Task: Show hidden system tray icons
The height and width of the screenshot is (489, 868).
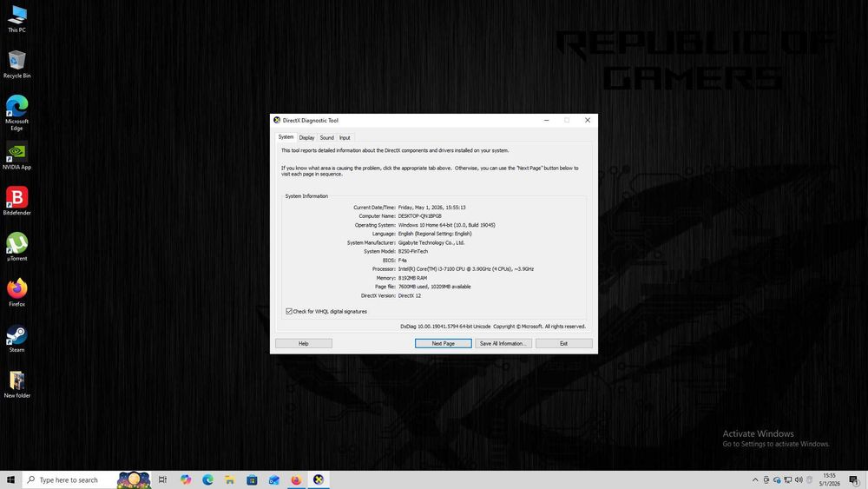Action: pos(755,479)
